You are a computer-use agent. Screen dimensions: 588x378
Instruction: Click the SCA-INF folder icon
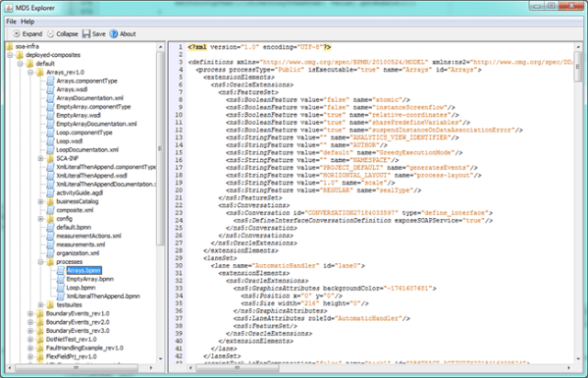[x=51, y=159]
